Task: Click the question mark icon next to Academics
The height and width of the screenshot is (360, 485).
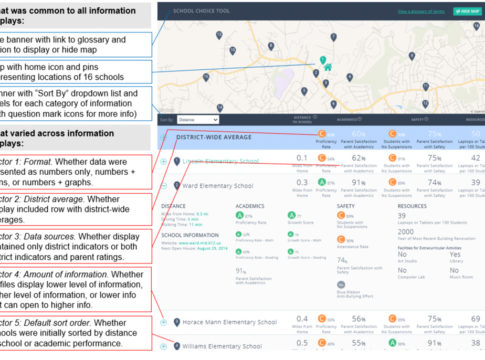Action: click(x=360, y=119)
